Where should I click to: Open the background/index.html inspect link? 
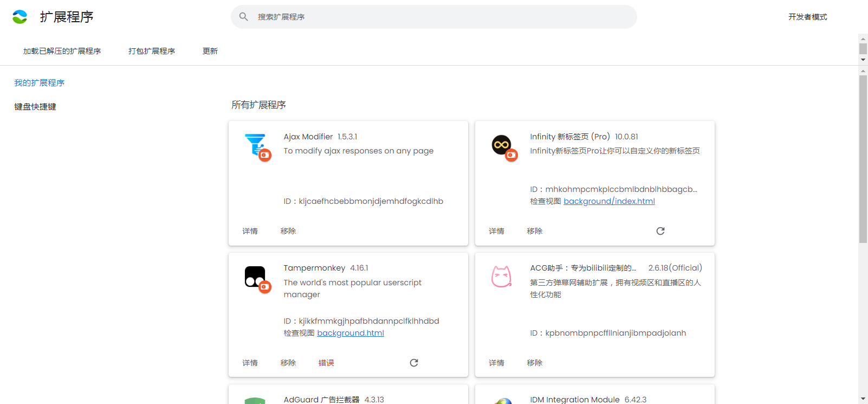[x=609, y=201]
